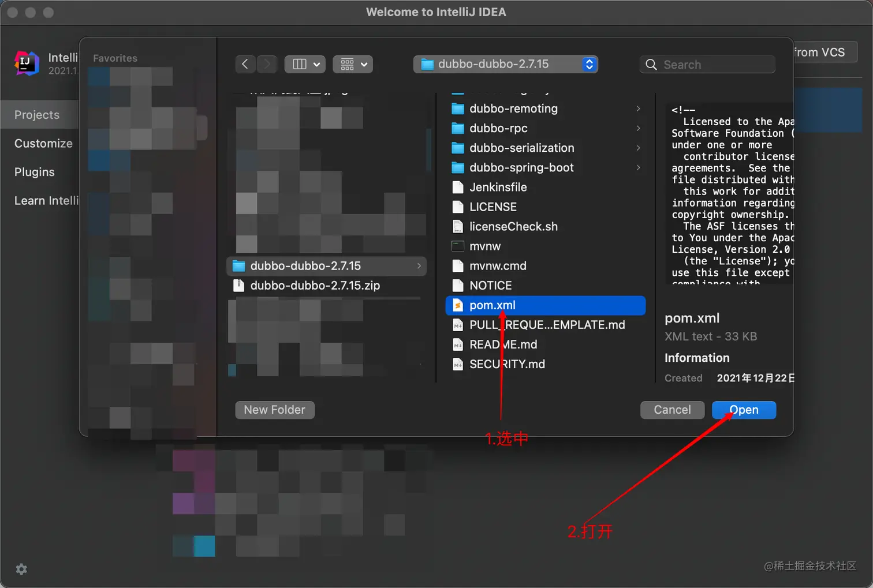Open Projects tab in IntelliJ welcome window
873x588 pixels.
click(39, 114)
